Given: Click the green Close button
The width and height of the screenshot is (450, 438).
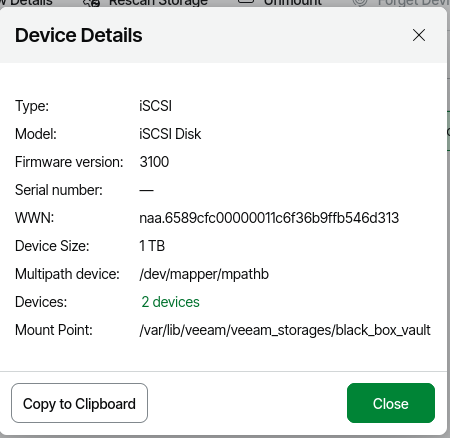Looking at the screenshot, I should 391,403.
